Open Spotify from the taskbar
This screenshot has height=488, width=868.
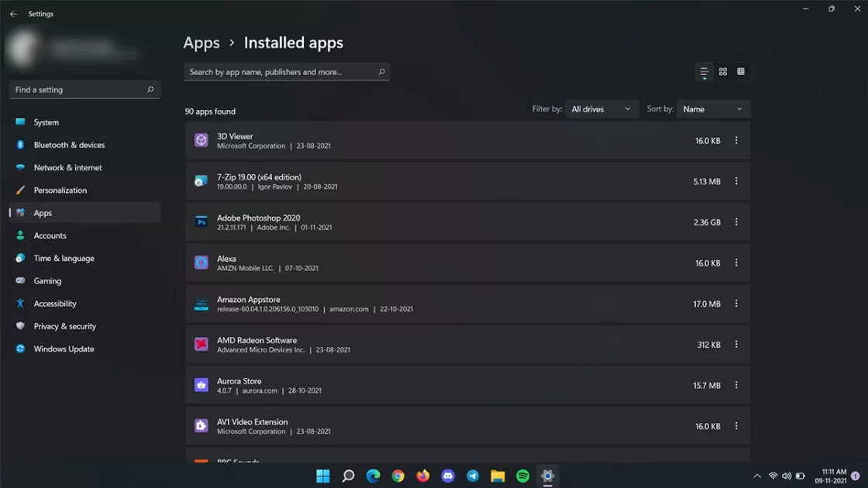point(522,476)
